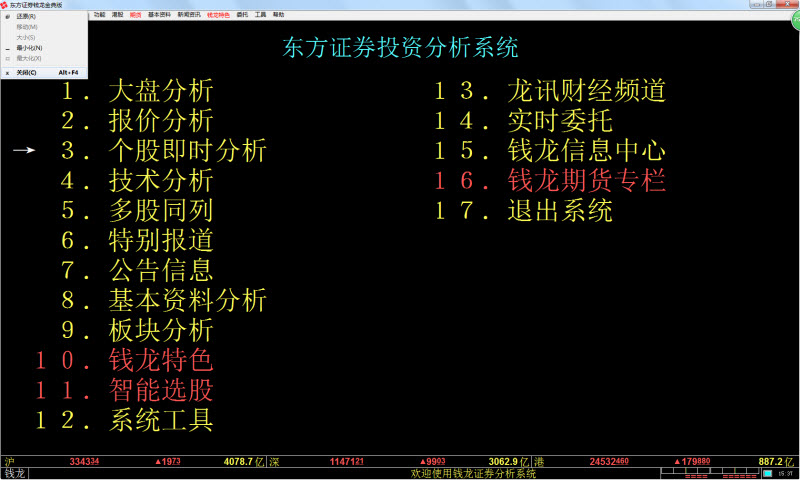The height and width of the screenshot is (480, 800).
Task: Open the 港股 menu
Action: (x=117, y=15)
